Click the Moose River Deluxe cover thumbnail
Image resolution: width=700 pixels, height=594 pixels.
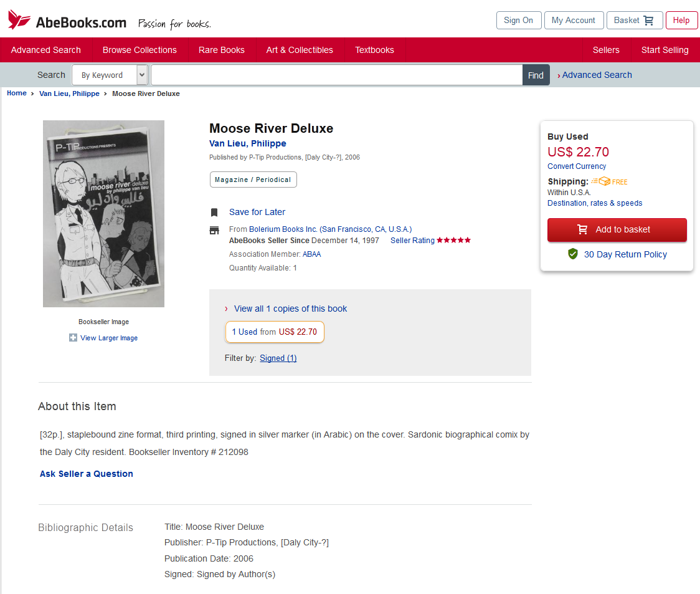[103, 214]
